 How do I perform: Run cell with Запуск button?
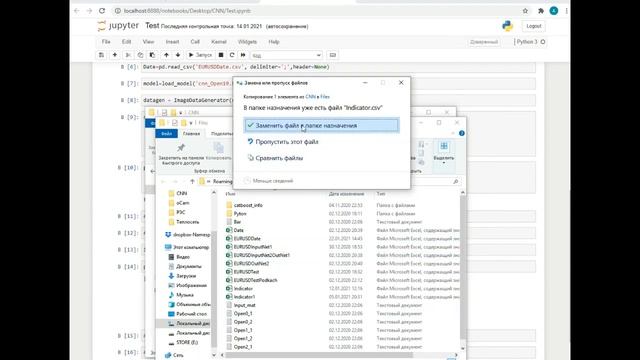tap(200, 55)
